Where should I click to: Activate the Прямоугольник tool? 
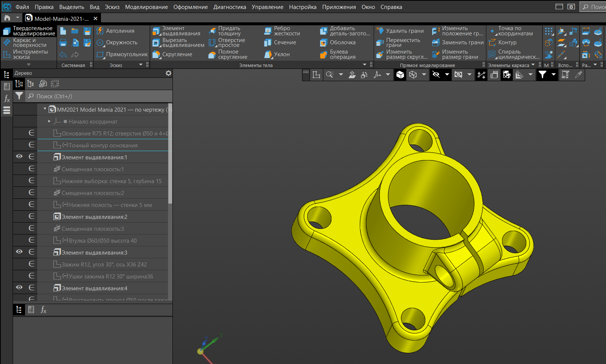(x=122, y=54)
